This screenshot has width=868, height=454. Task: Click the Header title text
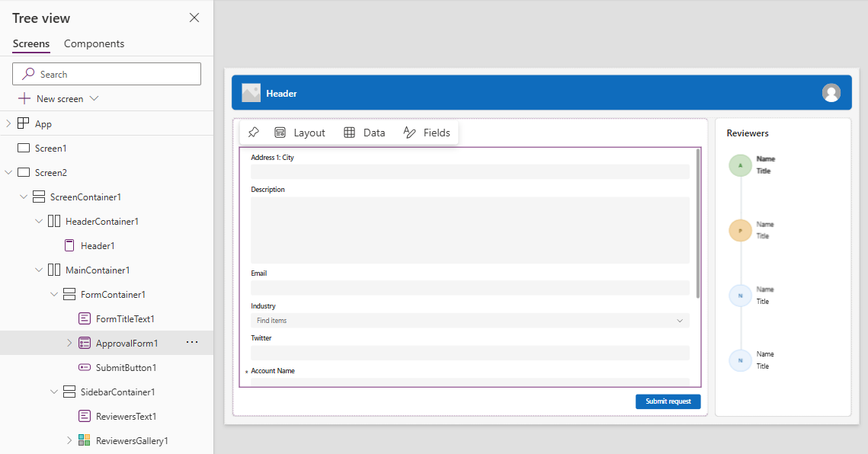pyautogui.click(x=281, y=94)
